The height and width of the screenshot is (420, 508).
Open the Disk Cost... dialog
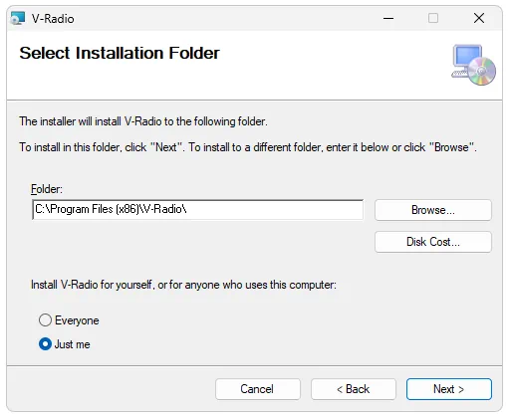click(x=433, y=242)
